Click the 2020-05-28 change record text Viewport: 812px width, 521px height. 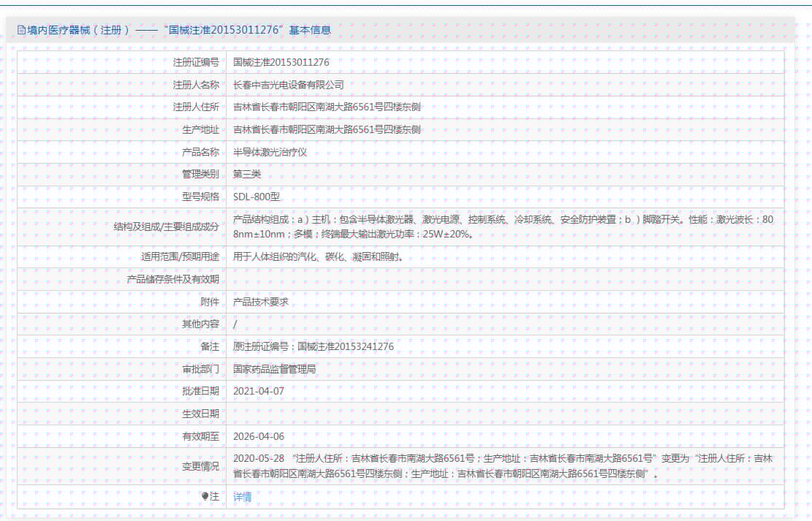[x=502, y=466]
